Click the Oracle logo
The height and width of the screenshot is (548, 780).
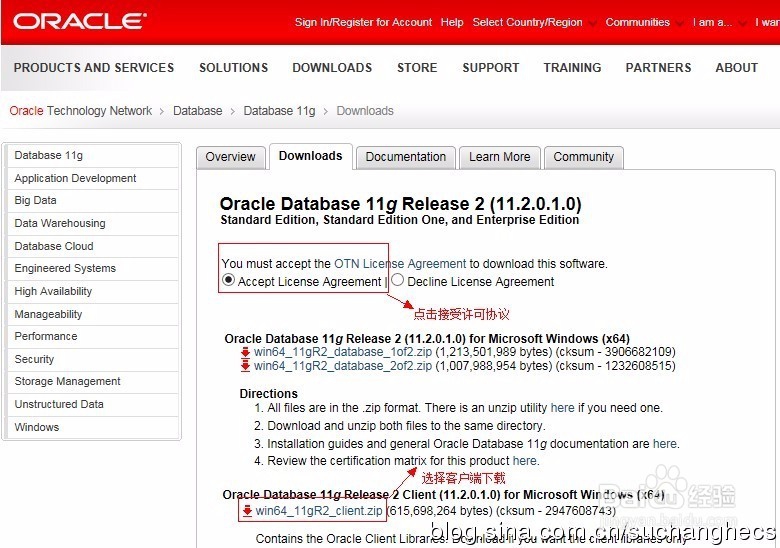79,21
